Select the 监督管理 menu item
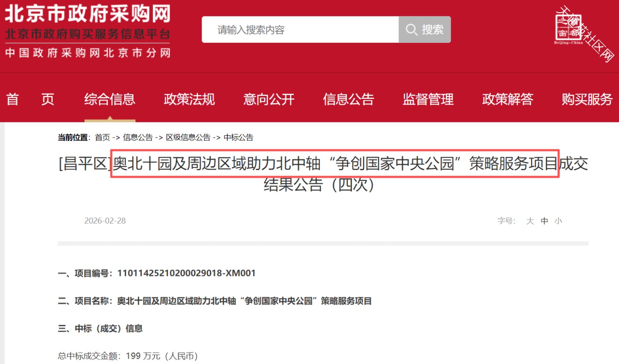Image resolution: width=619 pixels, height=364 pixels. 428,100
